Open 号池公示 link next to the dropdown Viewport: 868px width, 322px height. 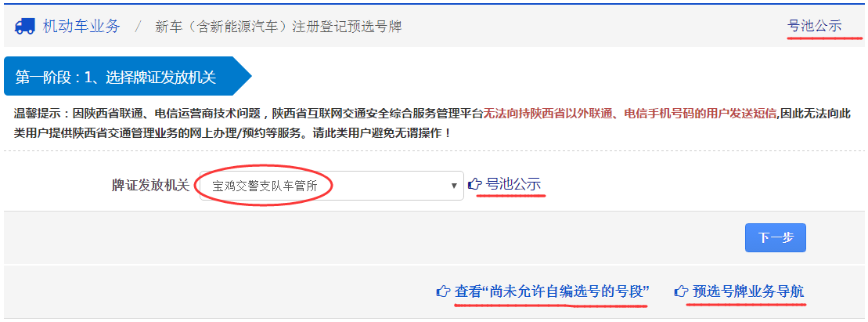pyautogui.click(x=513, y=184)
